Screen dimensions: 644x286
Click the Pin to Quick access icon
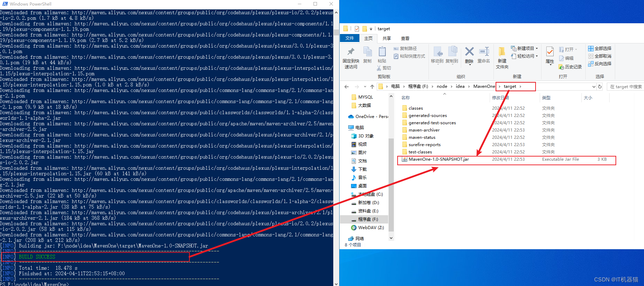point(351,52)
